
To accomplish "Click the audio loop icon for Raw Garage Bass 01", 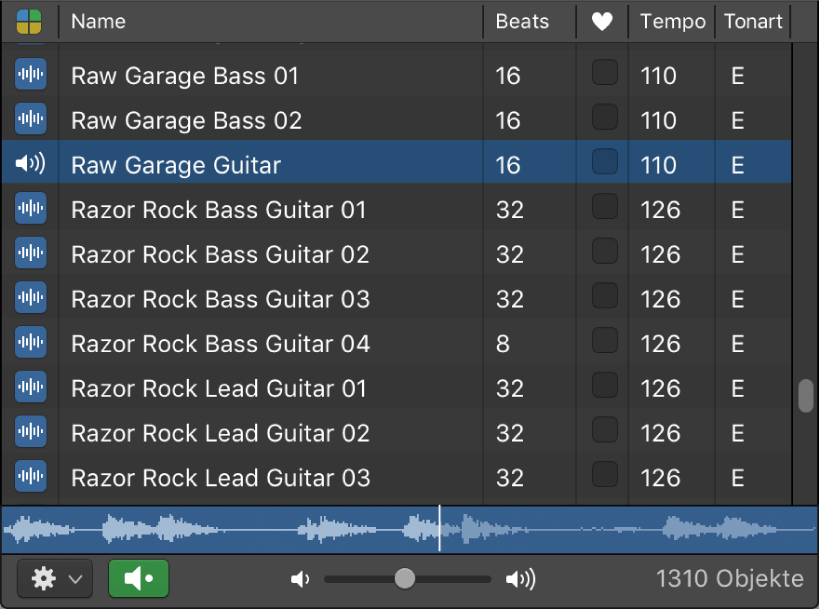I will point(31,75).
